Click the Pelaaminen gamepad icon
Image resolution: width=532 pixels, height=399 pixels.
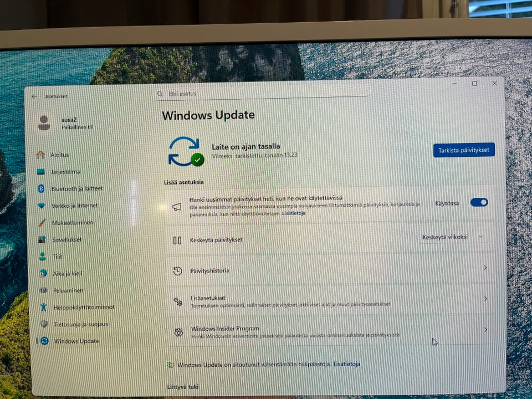[43, 290]
